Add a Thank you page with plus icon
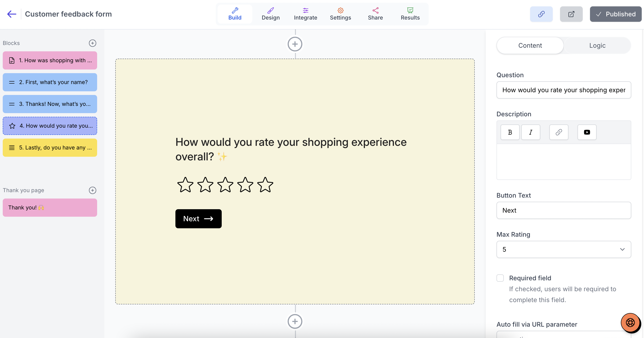 point(93,190)
